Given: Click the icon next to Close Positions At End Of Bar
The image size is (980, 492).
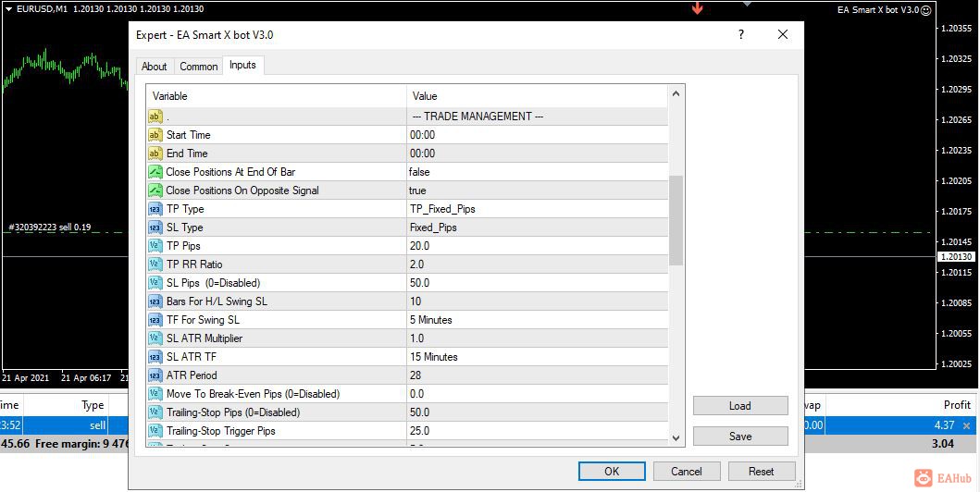Looking at the screenshot, I should pyautogui.click(x=155, y=172).
